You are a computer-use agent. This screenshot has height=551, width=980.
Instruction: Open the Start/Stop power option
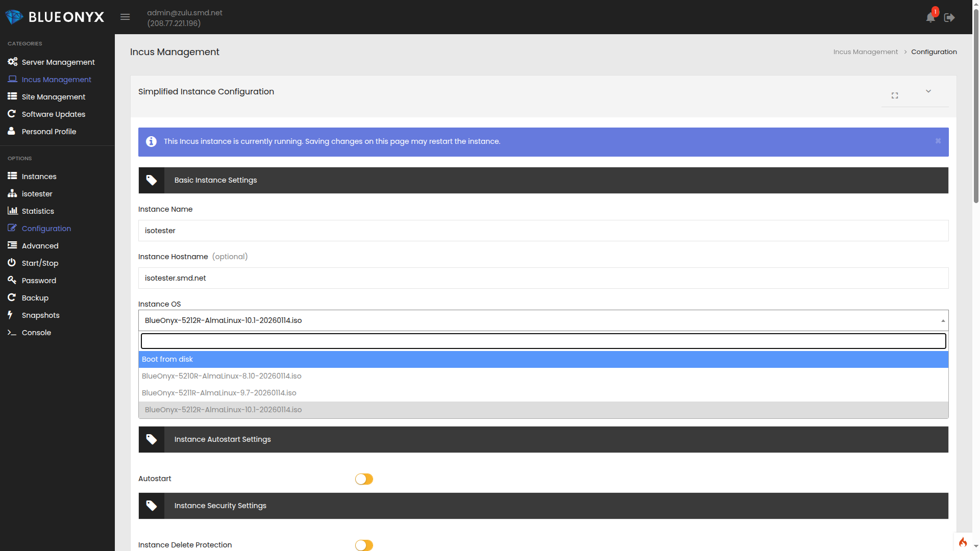[x=40, y=263]
